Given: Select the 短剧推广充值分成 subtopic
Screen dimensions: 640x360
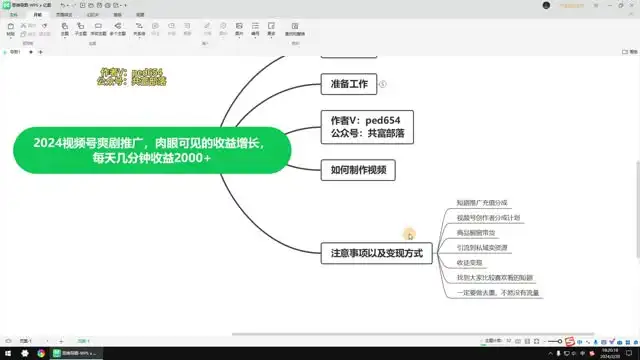Looking at the screenshot, I should (x=482, y=203).
